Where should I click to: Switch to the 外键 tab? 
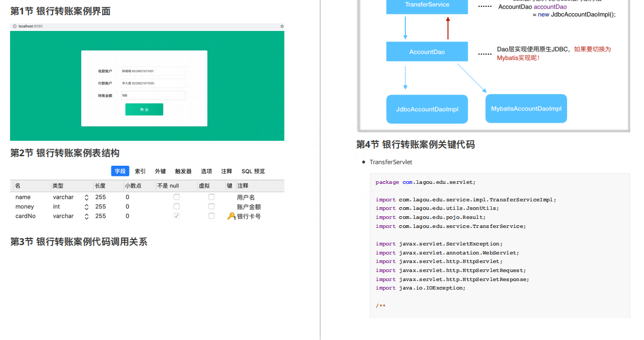(160, 171)
